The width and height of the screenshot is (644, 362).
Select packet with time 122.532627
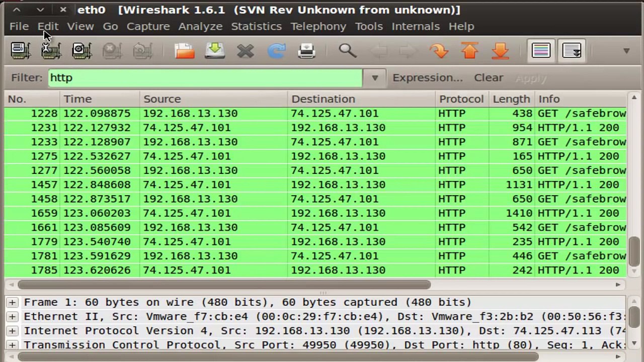(x=316, y=156)
